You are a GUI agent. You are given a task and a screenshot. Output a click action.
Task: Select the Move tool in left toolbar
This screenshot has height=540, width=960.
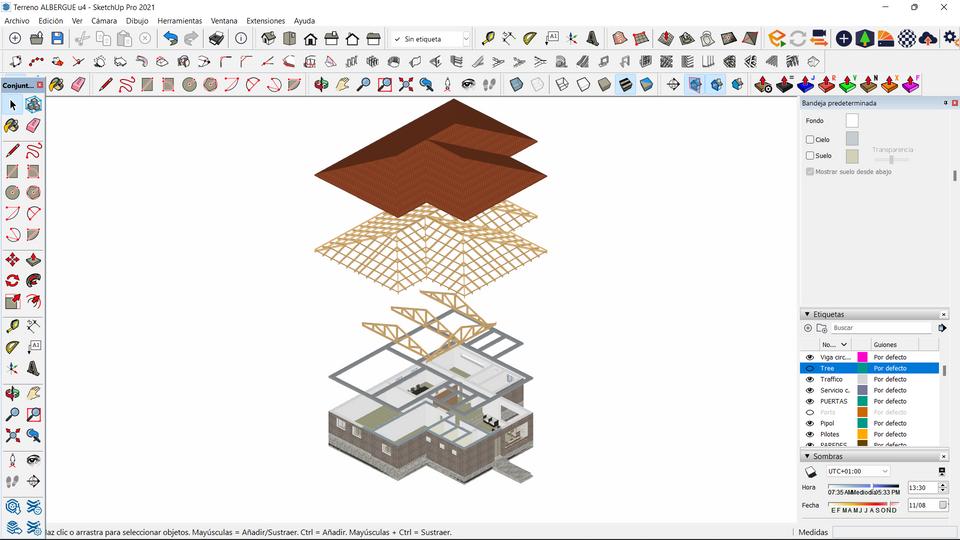(12, 260)
